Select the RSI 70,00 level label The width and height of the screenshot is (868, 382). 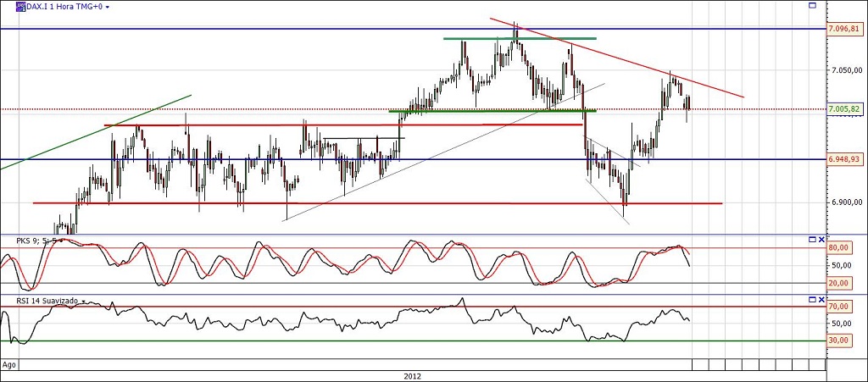point(838,307)
